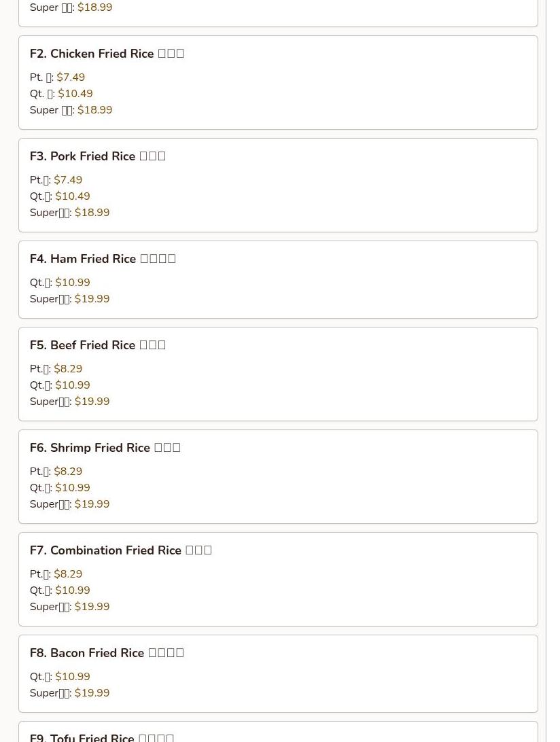Click F4. Ham Fried Rice title
Image resolution: width=560 pixels, height=742 pixels.
click(x=103, y=259)
